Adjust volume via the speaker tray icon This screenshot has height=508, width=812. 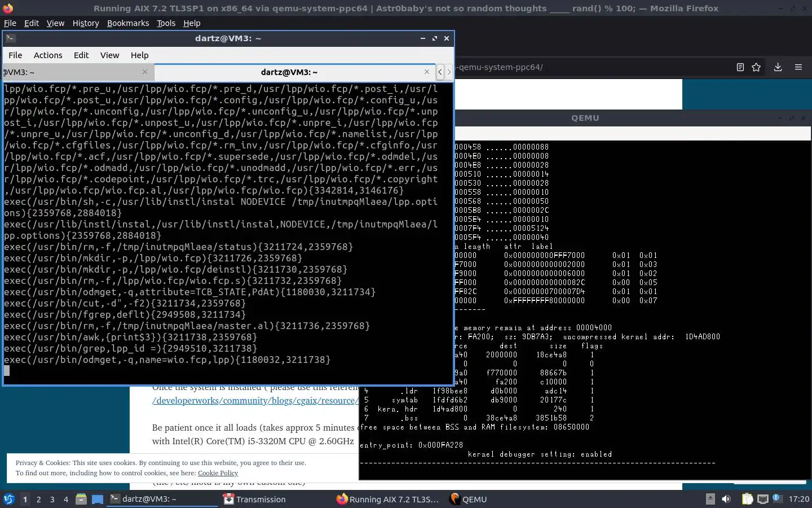[726, 499]
